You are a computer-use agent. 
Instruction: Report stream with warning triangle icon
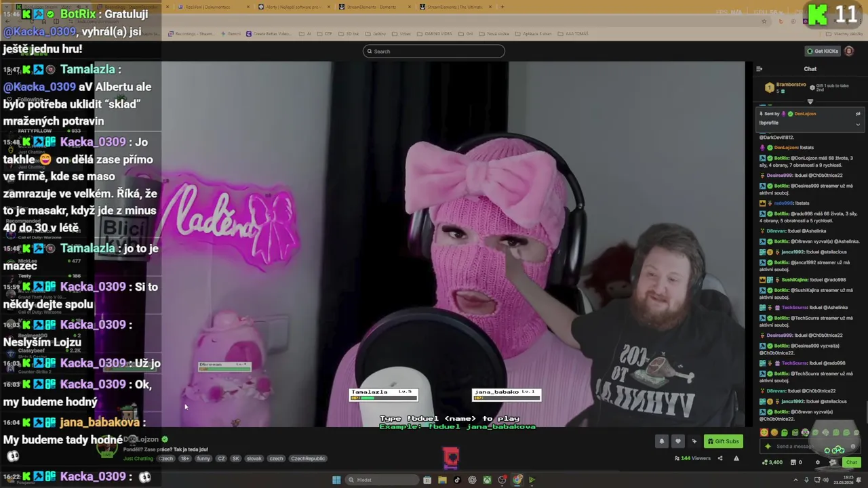tap(736, 458)
